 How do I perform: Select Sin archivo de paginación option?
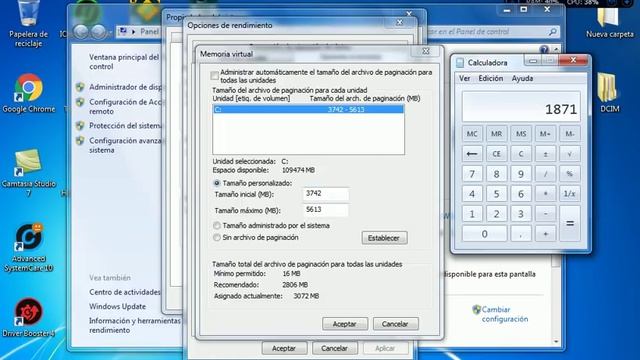217,238
